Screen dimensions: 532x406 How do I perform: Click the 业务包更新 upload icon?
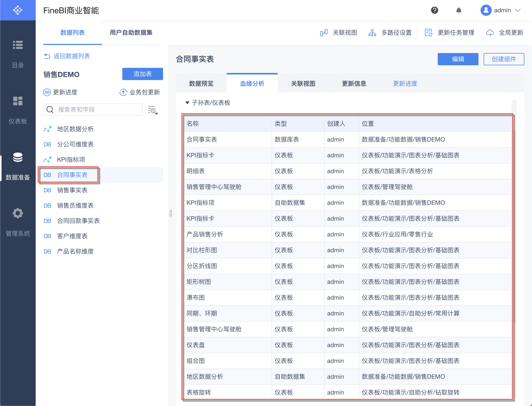(123, 92)
